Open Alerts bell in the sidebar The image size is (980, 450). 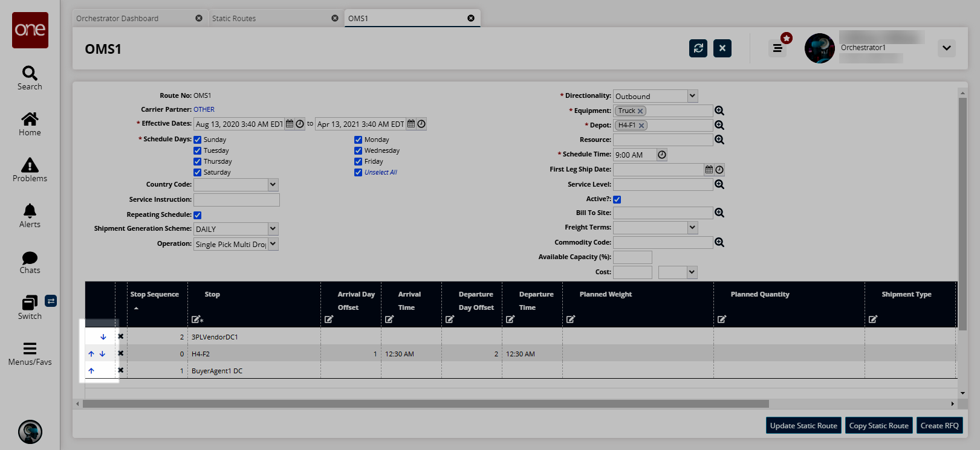[x=30, y=216]
